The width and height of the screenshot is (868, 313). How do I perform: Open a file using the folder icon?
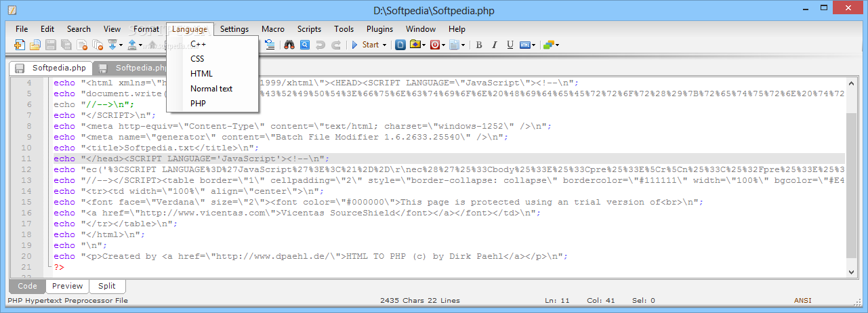pyautogui.click(x=35, y=45)
